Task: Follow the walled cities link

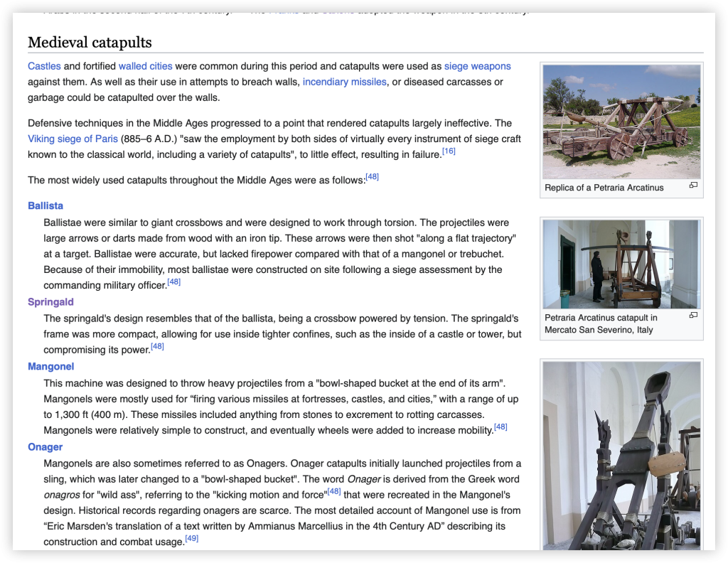Action: 145,66
